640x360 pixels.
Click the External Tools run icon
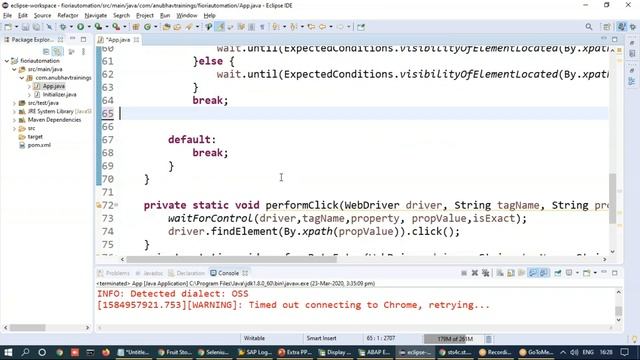tap(116, 27)
